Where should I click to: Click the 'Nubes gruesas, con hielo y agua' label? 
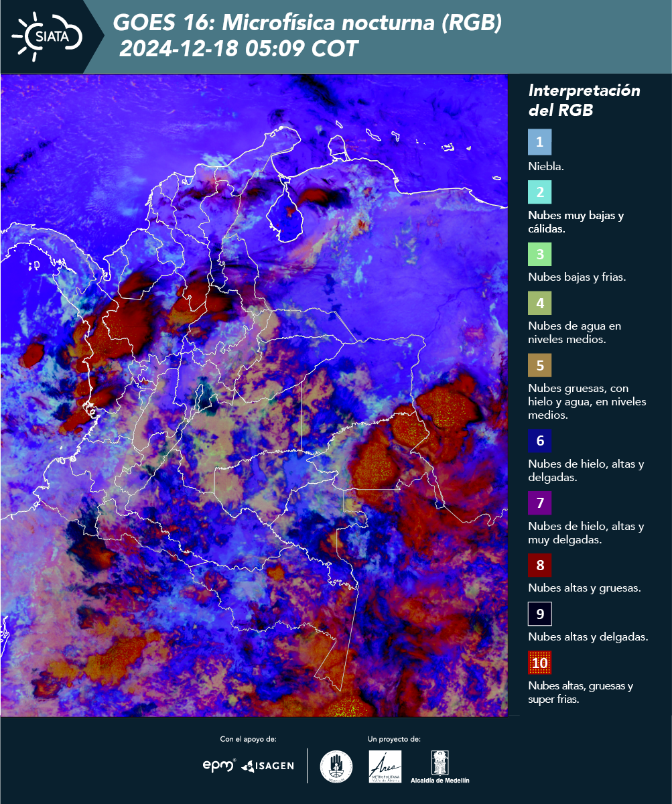pyautogui.click(x=587, y=401)
